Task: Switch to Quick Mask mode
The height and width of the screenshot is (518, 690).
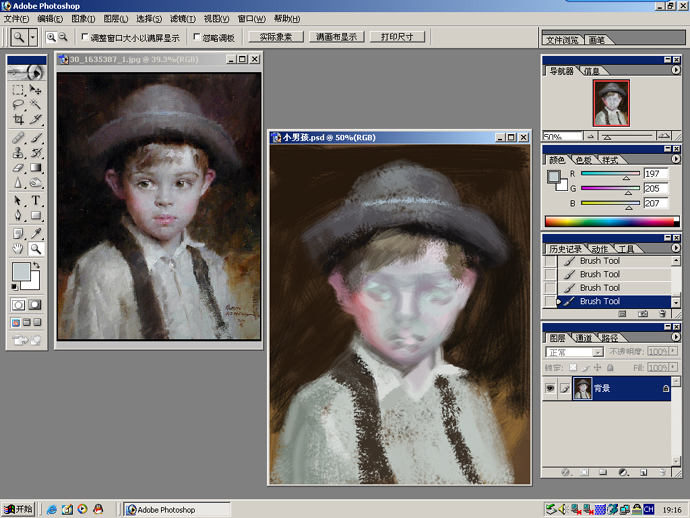Action: pyautogui.click(x=35, y=305)
